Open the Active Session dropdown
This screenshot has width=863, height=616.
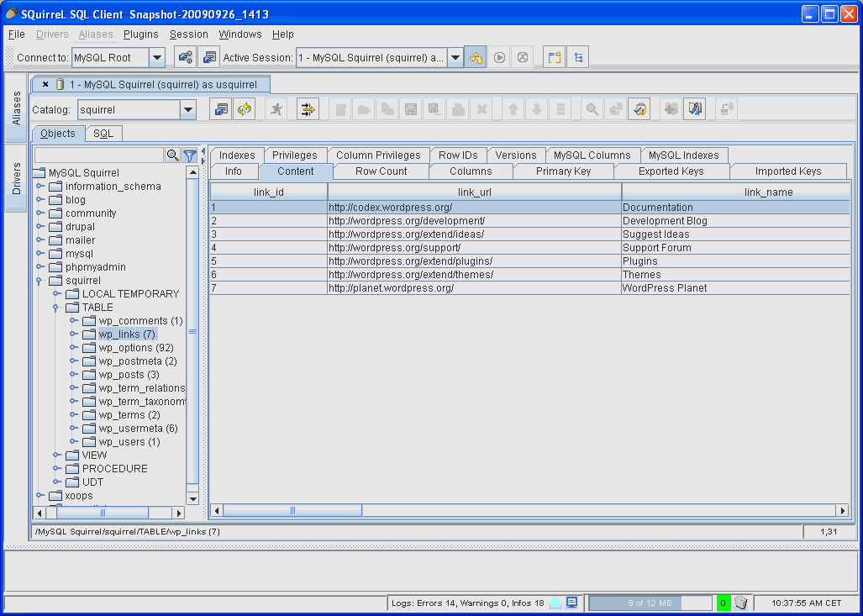pyautogui.click(x=455, y=58)
